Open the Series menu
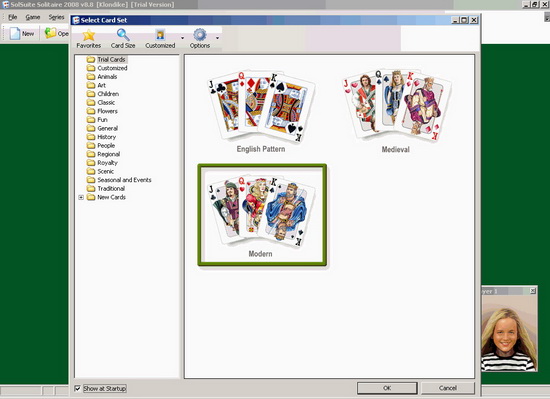550x399 pixels. coord(56,17)
